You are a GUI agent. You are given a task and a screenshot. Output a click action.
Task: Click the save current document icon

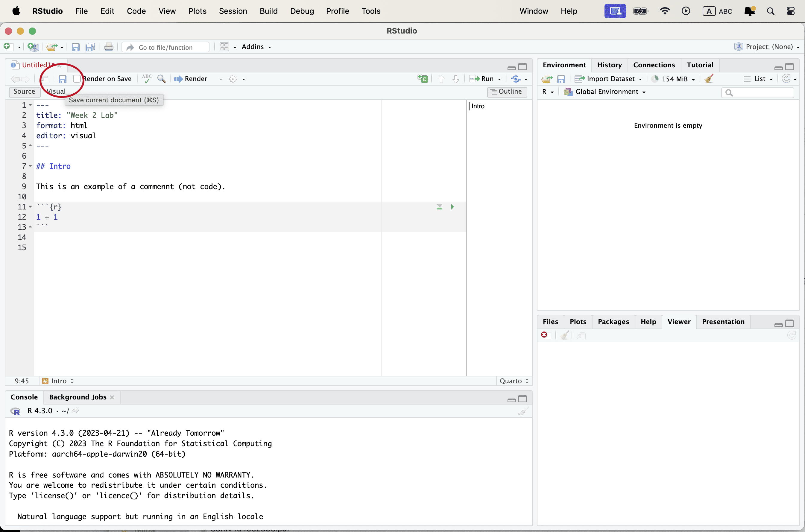click(62, 79)
